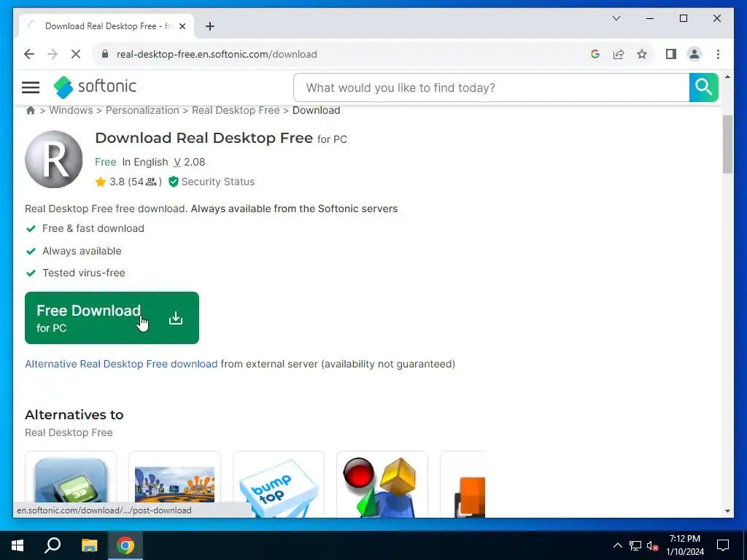Open a new tab with the plus button
The height and width of the screenshot is (560, 747).
(x=209, y=26)
